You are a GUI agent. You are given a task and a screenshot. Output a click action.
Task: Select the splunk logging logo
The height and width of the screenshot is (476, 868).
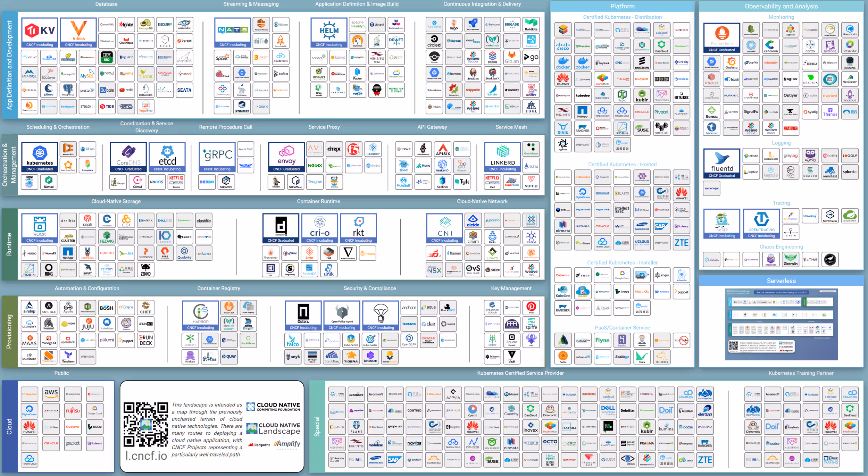point(850,172)
